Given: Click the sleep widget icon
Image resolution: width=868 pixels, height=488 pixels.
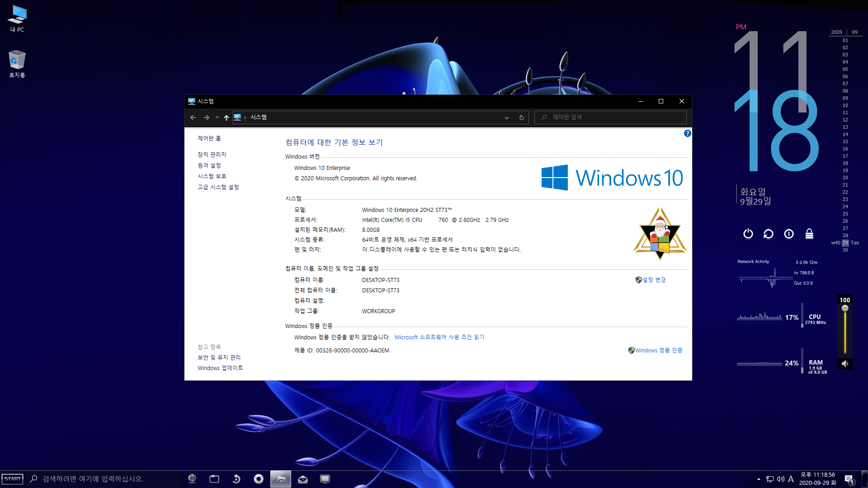Looking at the screenshot, I should (789, 234).
